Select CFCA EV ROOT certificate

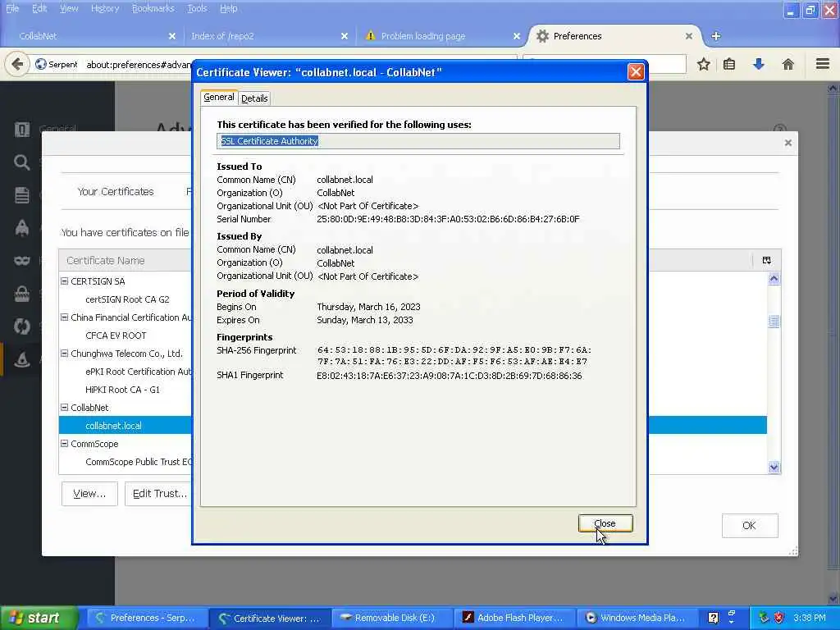tap(116, 336)
